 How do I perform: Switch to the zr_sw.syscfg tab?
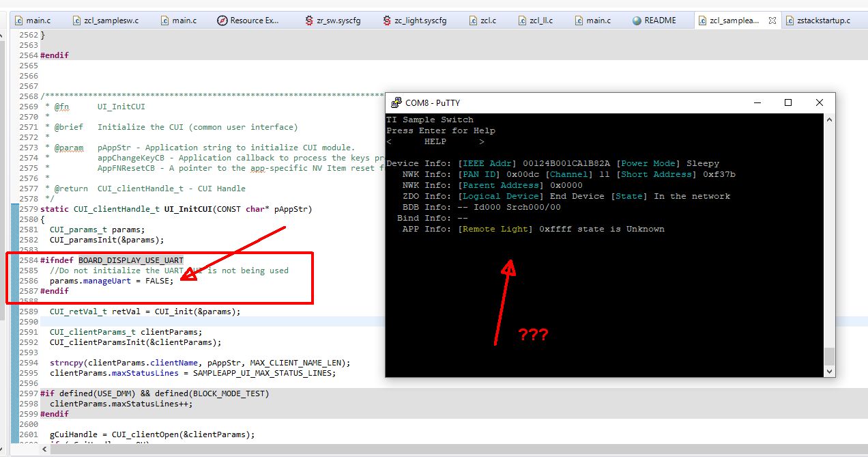click(334, 20)
